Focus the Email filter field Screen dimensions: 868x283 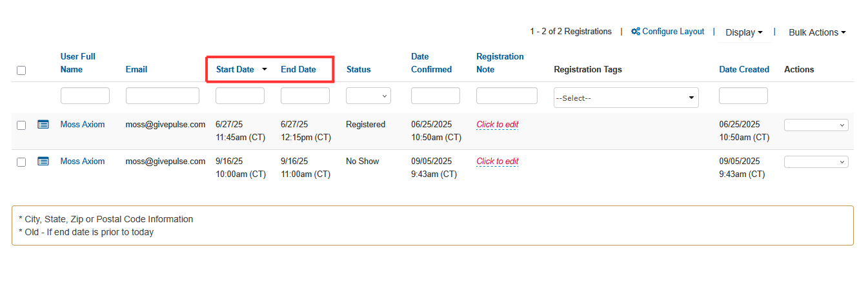163,96
